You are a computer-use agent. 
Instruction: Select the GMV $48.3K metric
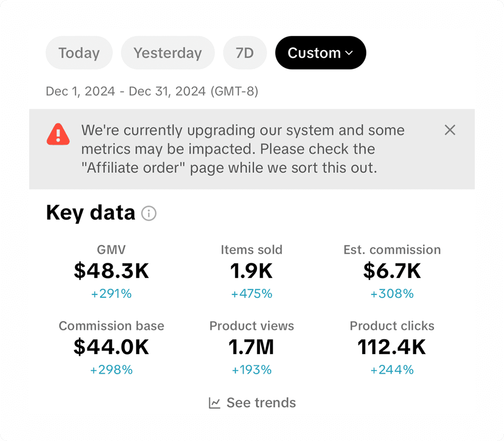pyautogui.click(x=112, y=272)
